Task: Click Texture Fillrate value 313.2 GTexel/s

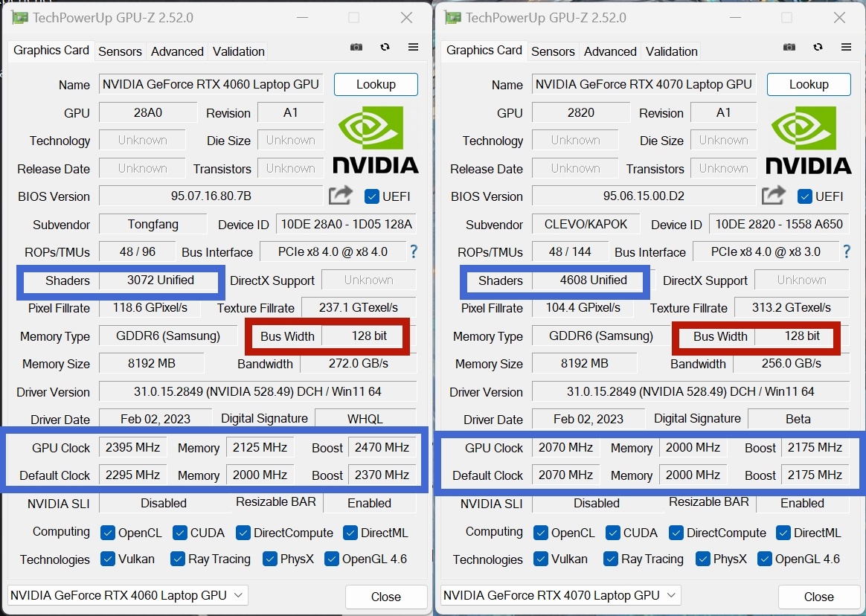Action: click(792, 308)
